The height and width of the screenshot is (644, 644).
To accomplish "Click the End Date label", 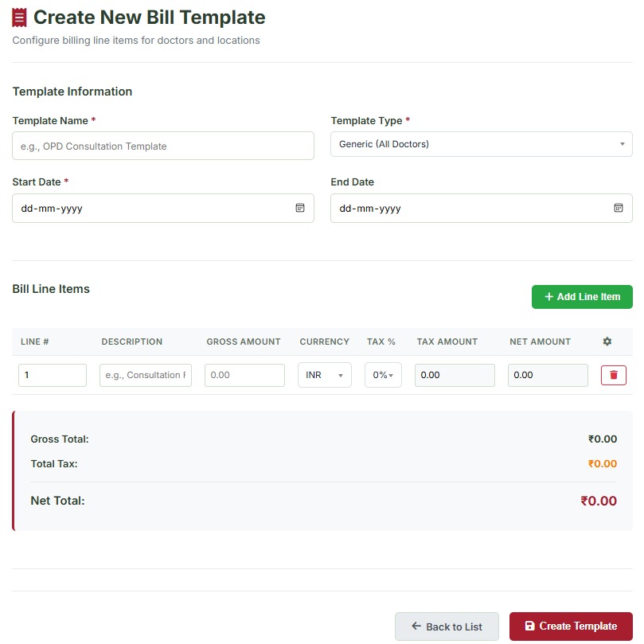I will pyautogui.click(x=353, y=182).
